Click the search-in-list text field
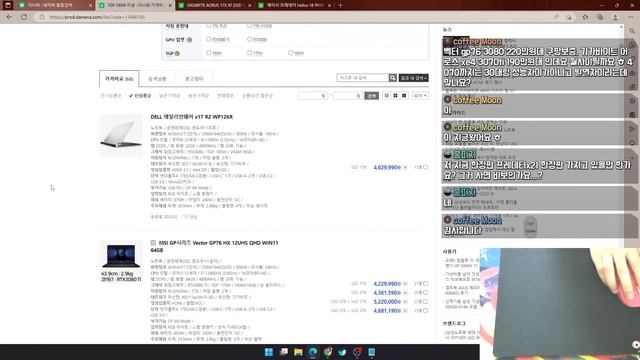The image size is (640, 360). click(362, 78)
